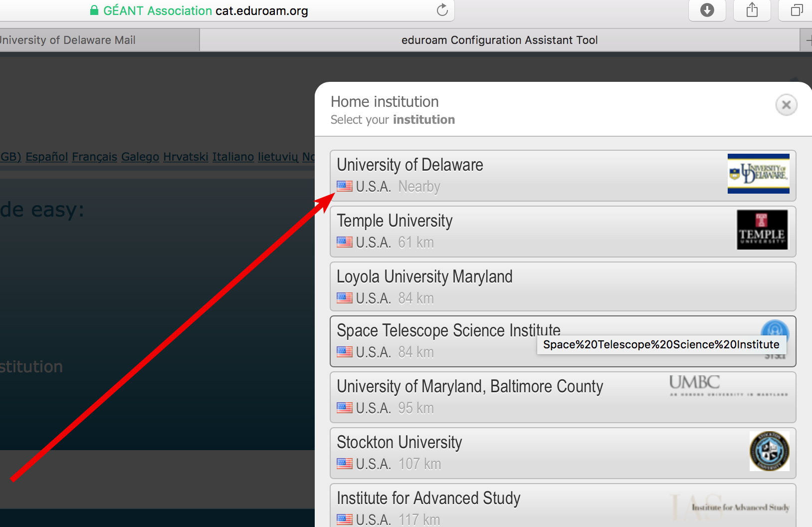Image resolution: width=812 pixels, height=527 pixels.
Task: Click the USA flag under Temple University
Action: click(344, 242)
